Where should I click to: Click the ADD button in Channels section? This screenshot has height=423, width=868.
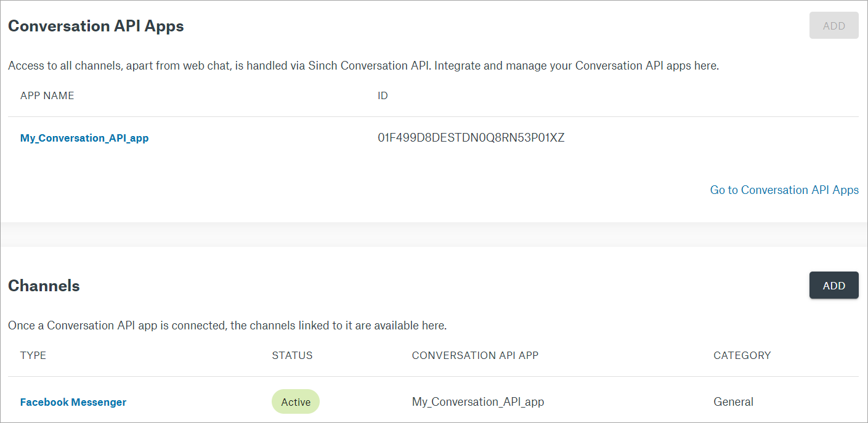tap(834, 285)
